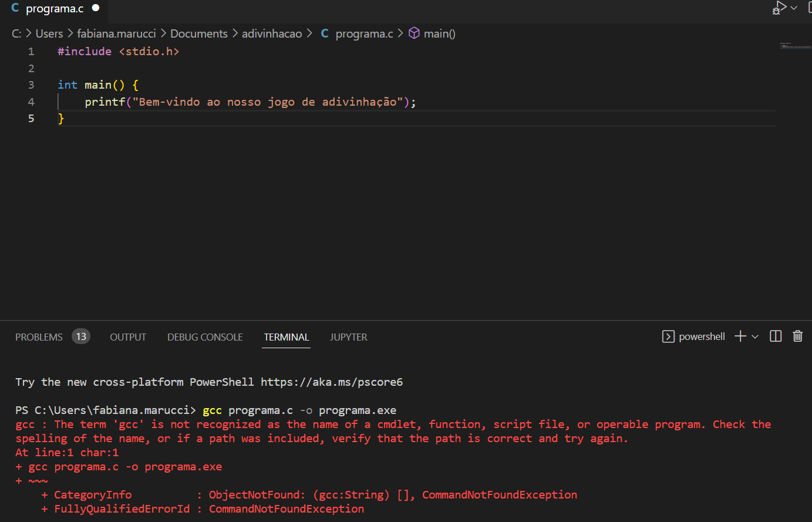The height and width of the screenshot is (522, 812).
Task: Click the CategoryInfo error line
Action: (x=309, y=495)
